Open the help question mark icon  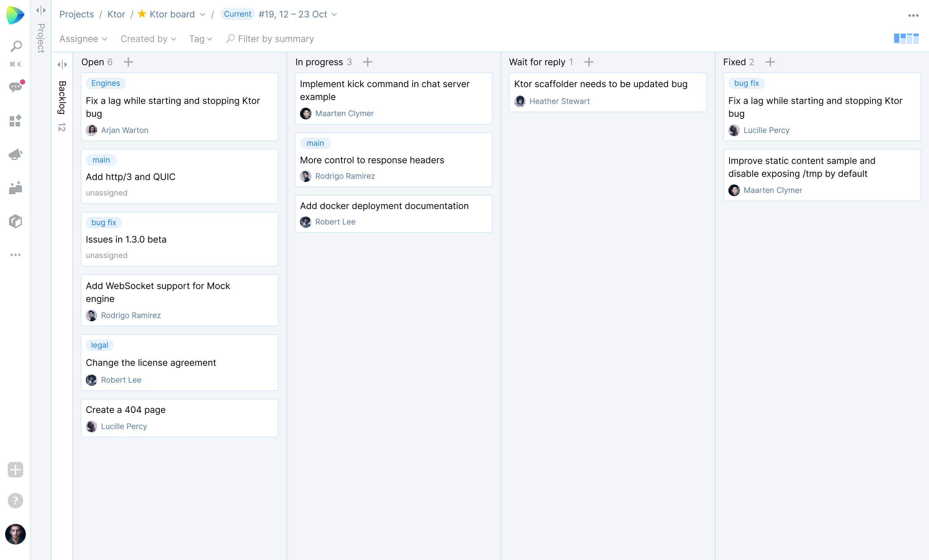[x=15, y=501]
